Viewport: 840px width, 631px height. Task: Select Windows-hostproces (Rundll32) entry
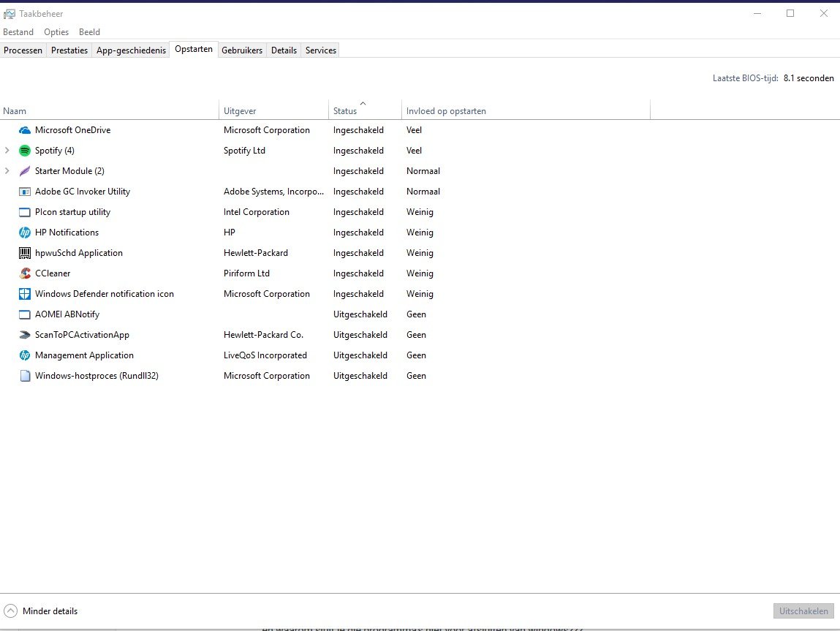[x=97, y=376]
